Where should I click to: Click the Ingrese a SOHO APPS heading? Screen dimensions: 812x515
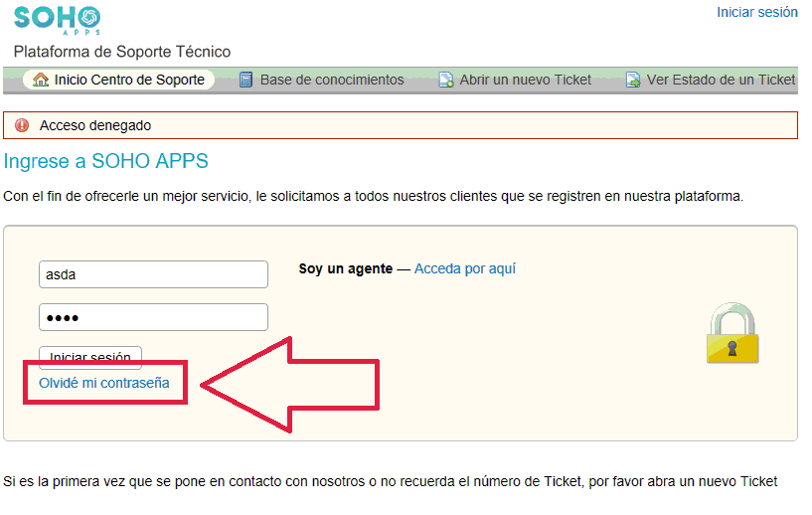[x=106, y=161]
